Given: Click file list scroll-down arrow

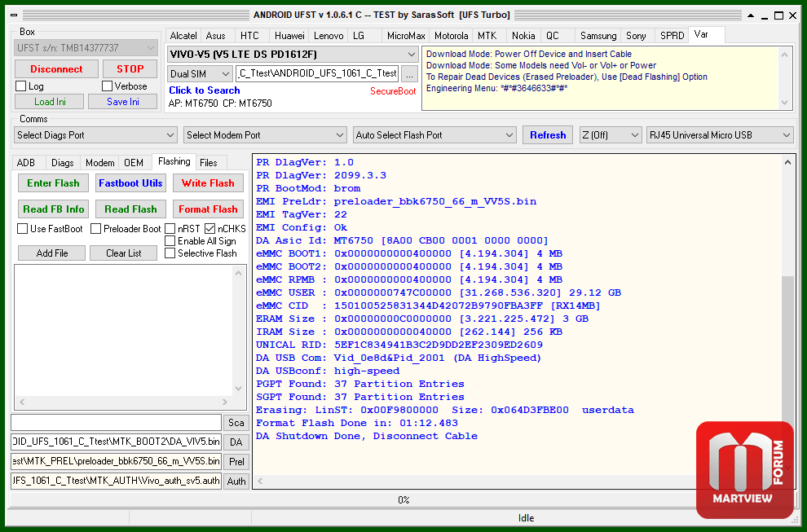Looking at the screenshot, I should click(238, 389).
